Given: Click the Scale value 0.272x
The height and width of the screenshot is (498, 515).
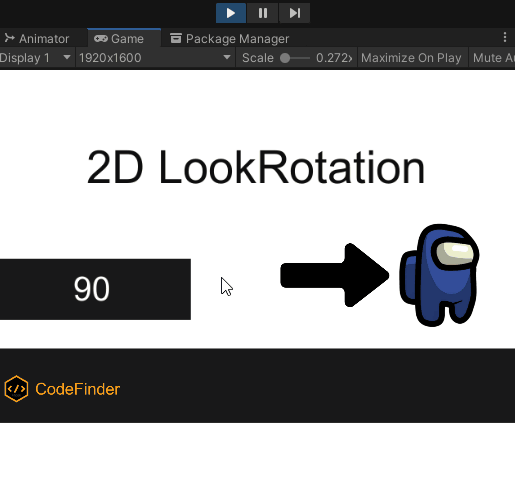Looking at the screenshot, I should coord(334,58).
